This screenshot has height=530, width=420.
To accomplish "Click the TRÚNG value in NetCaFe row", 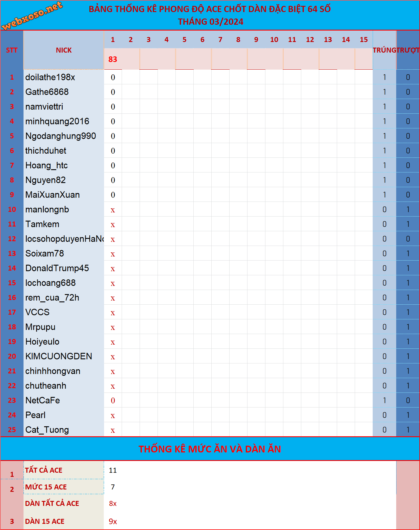I will (x=384, y=400).
